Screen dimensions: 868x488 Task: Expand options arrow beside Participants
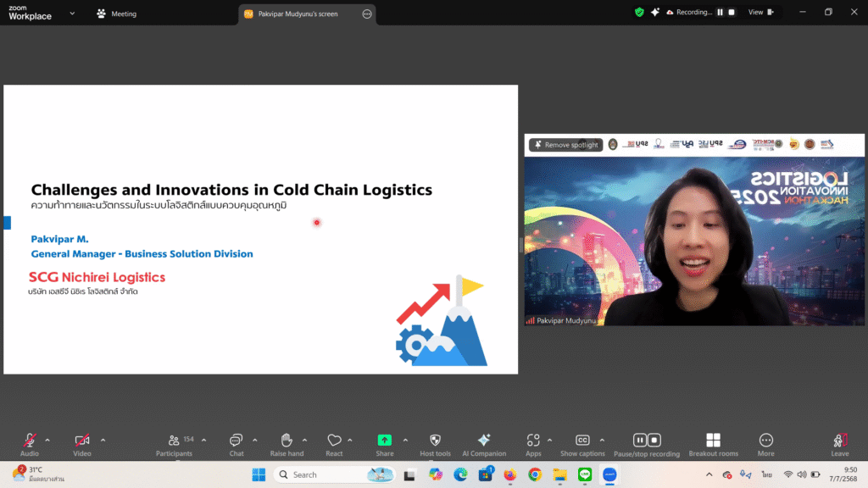pos(203,441)
